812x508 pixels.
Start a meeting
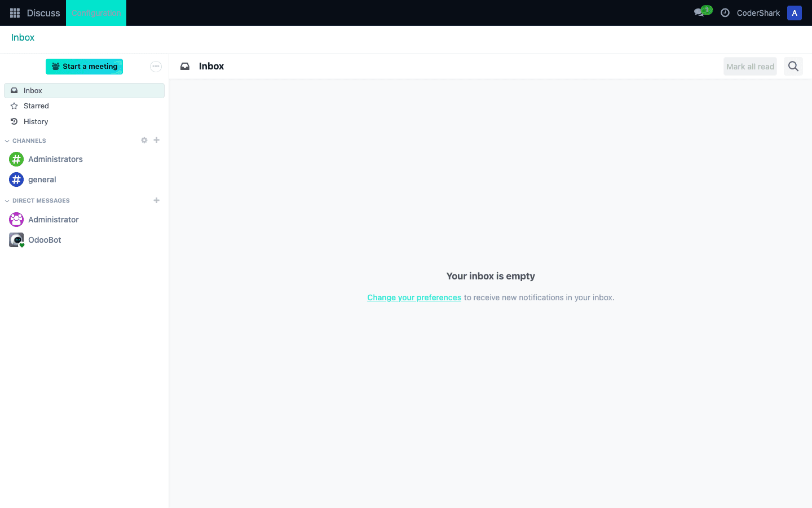coord(84,67)
